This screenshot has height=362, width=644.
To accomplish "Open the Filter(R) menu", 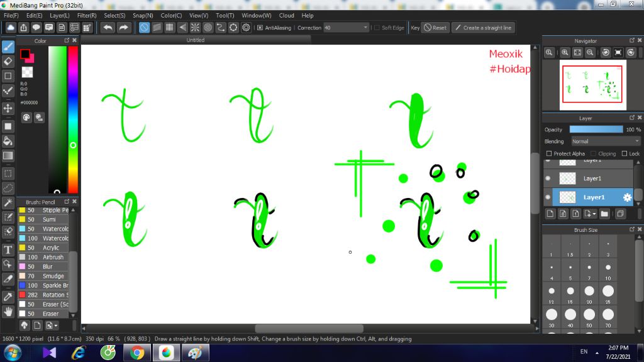I will coord(87,15).
